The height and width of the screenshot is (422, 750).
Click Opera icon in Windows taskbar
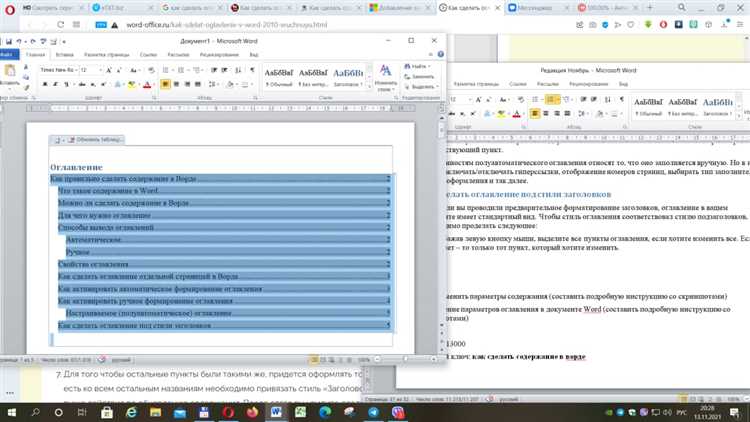coord(228,412)
